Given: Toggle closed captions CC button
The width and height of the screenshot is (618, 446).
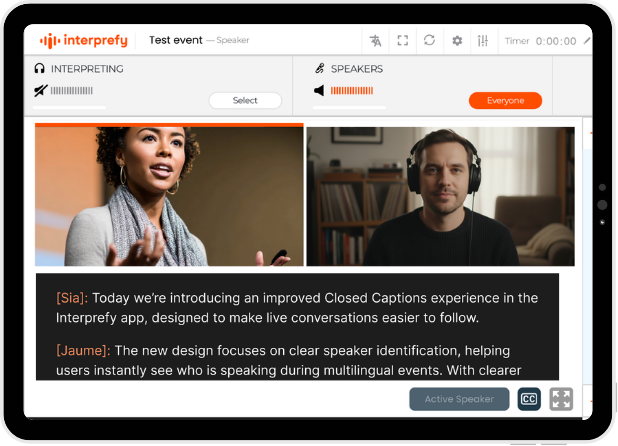Looking at the screenshot, I should tap(529, 399).
